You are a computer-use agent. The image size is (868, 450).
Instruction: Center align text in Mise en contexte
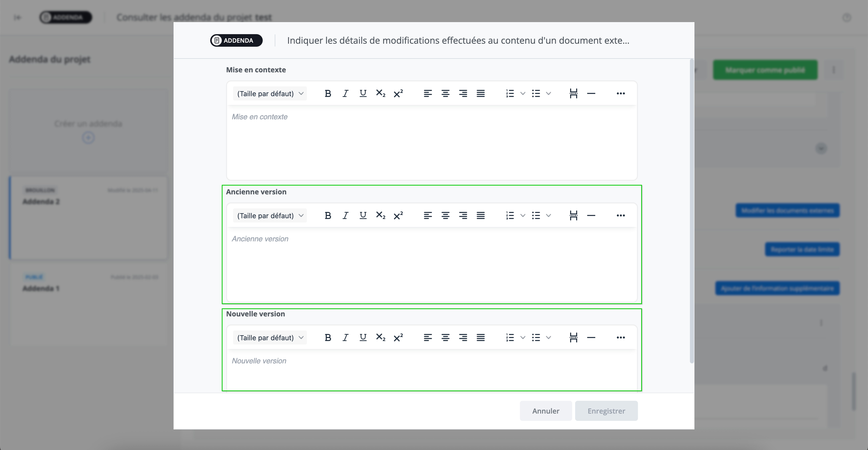click(445, 94)
